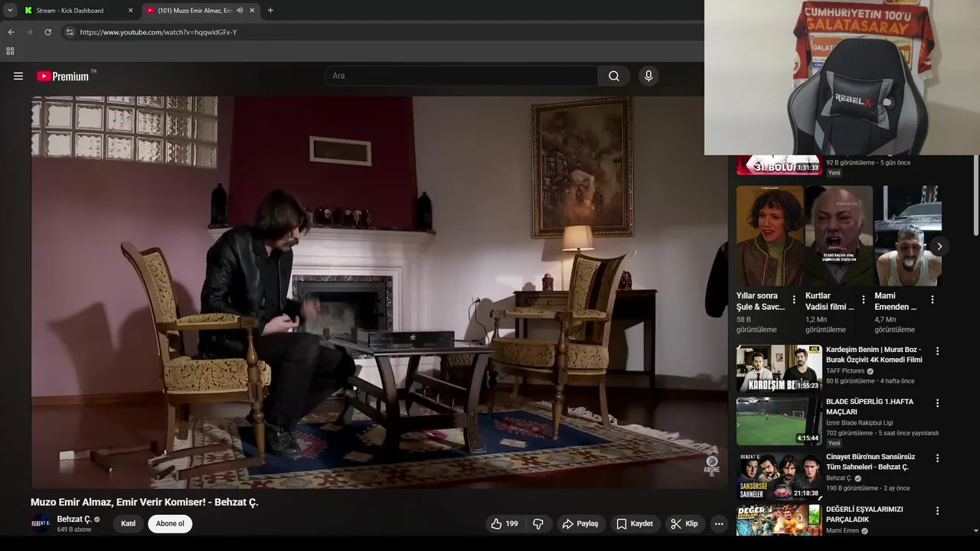Open Kardeşim Benim movie thumbnail
This screenshot has height=551, width=980.
click(779, 368)
